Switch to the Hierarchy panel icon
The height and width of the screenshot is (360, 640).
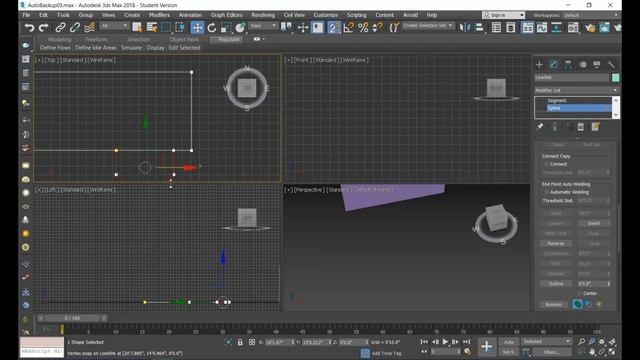click(x=568, y=64)
